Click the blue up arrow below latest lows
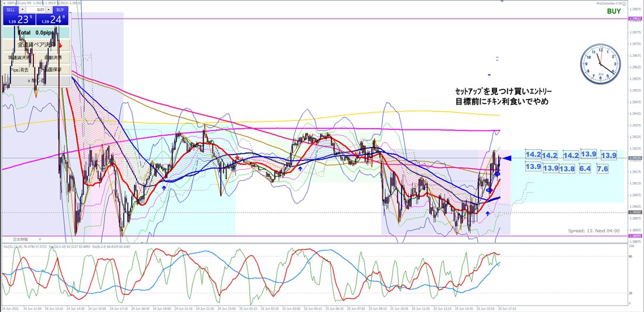 488,213
